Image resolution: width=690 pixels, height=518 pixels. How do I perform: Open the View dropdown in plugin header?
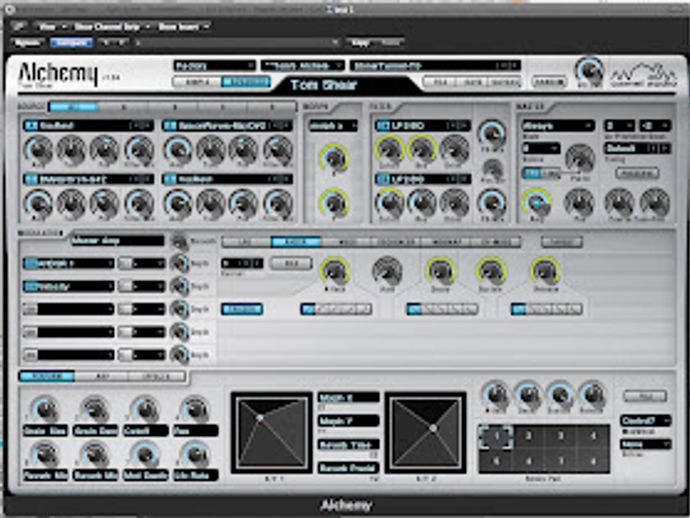[50, 27]
